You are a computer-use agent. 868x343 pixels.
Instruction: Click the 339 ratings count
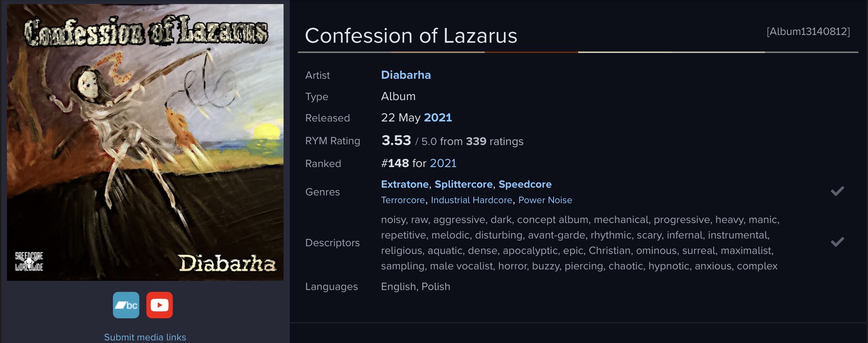pyautogui.click(x=476, y=141)
